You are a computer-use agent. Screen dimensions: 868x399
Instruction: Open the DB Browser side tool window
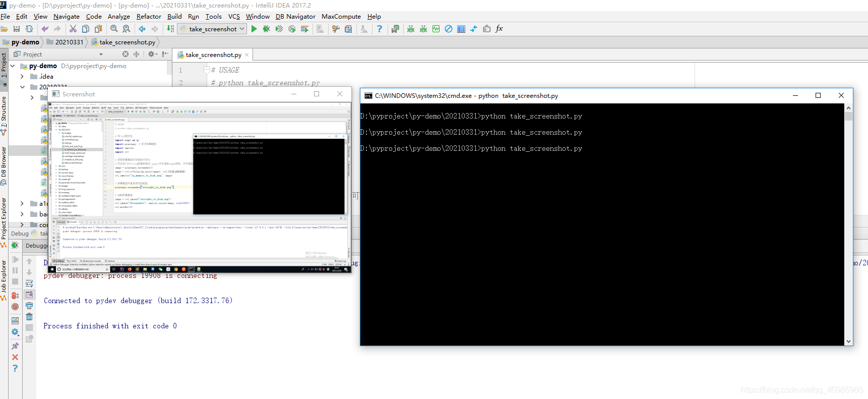point(4,165)
